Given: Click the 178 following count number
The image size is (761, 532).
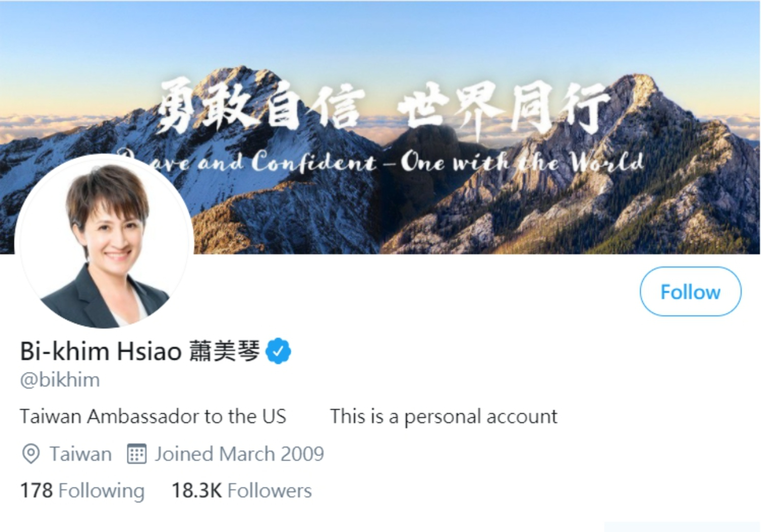Looking at the screenshot, I should pyautogui.click(x=36, y=490).
